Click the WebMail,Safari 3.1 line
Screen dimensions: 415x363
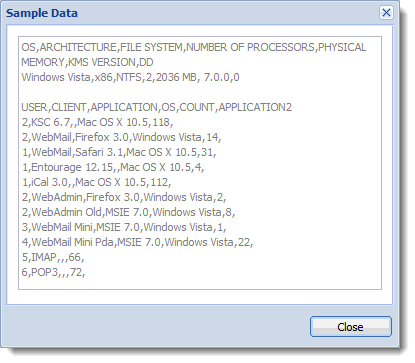(119, 152)
